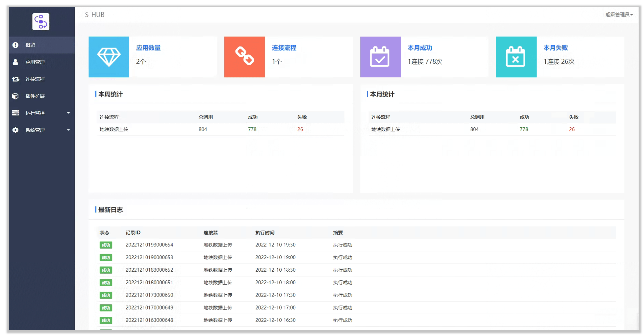Click the 摘要 column header
This screenshot has height=335, width=644.
[338, 233]
